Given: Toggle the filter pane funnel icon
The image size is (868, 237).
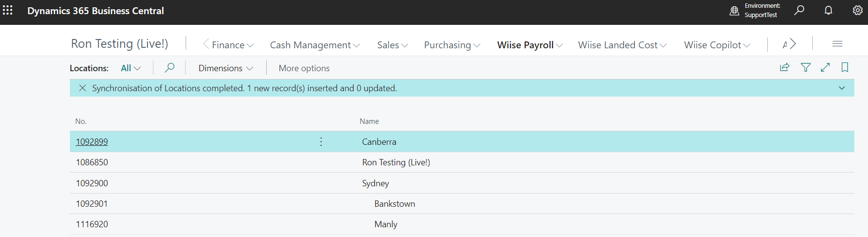Looking at the screenshot, I should pos(806,67).
